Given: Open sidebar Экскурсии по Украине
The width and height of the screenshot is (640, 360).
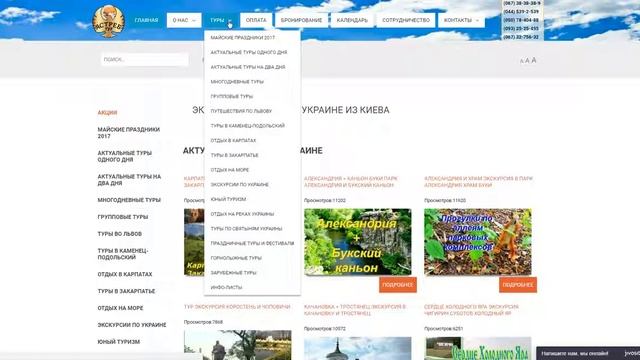Looking at the screenshot, I should tap(132, 325).
